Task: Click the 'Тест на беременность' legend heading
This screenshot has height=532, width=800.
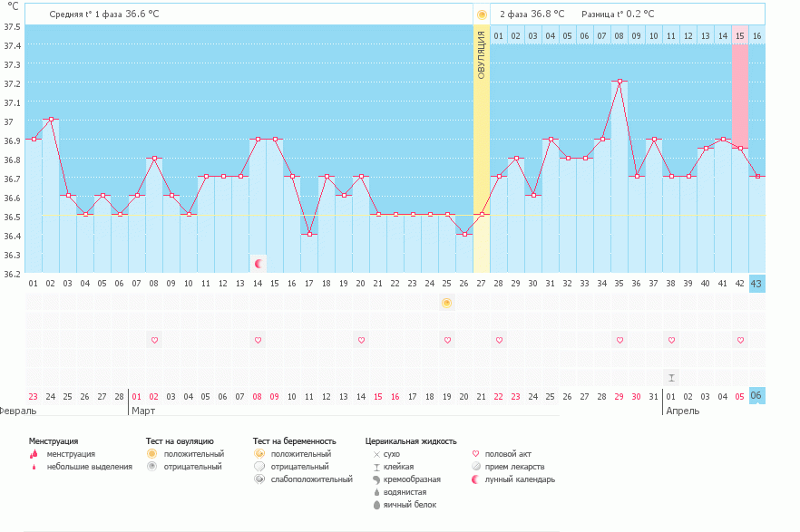Action: pyautogui.click(x=295, y=441)
